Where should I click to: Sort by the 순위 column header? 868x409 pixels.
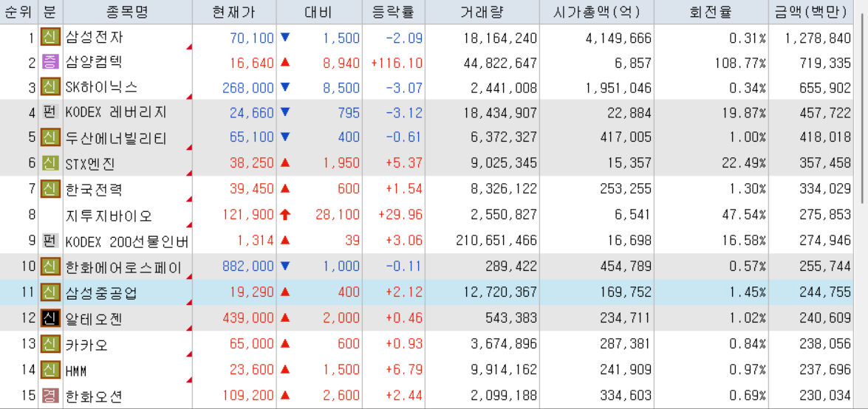point(18,12)
